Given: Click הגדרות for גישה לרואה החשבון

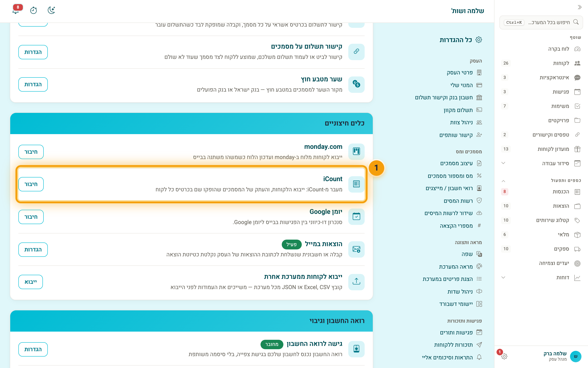Looking at the screenshot, I should pyautogui.click(x=33, y=349).
